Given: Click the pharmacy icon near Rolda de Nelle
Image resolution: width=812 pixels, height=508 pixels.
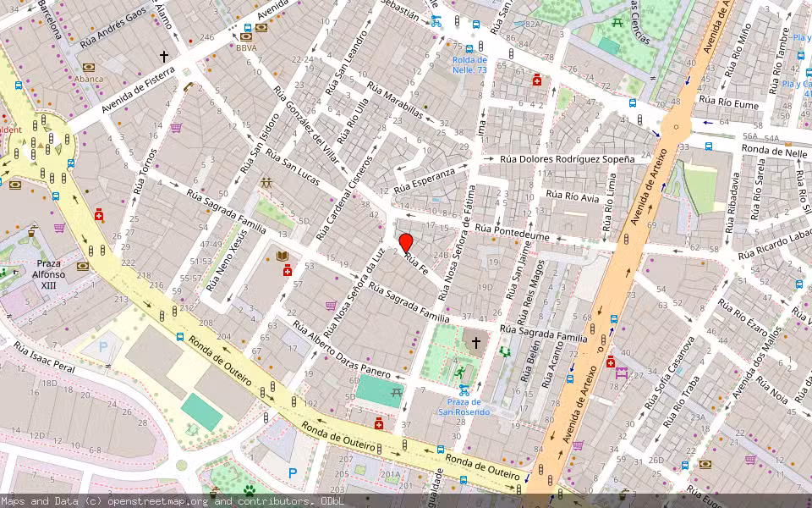Looking at the screenshot, I should (x=537, y=80).
